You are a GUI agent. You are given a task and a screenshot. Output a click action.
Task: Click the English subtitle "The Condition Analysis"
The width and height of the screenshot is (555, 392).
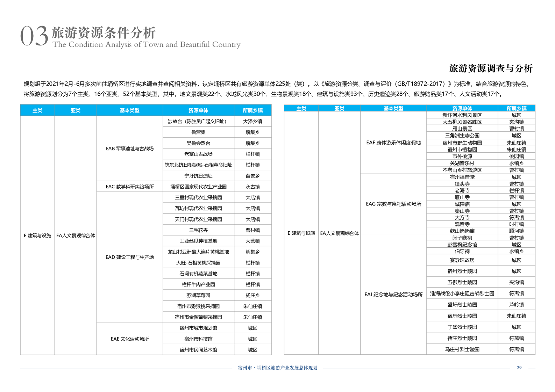pos(146,45)
